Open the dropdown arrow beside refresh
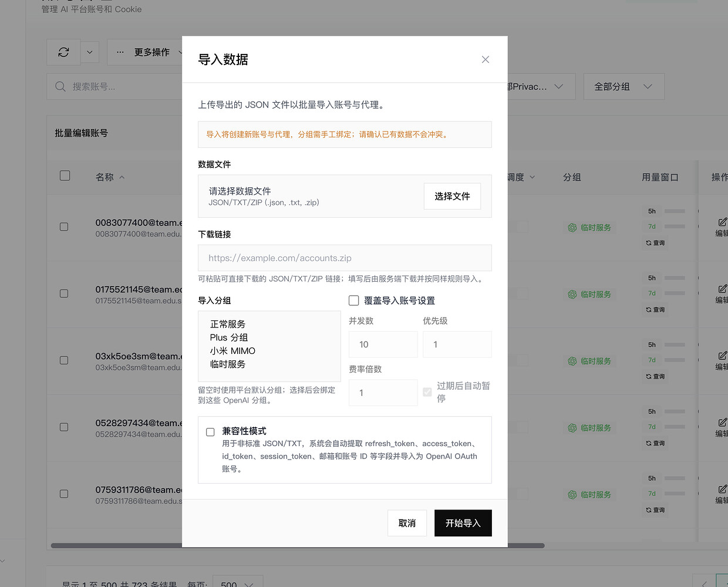Screen dimensions: 728x587 click(89, 52)
